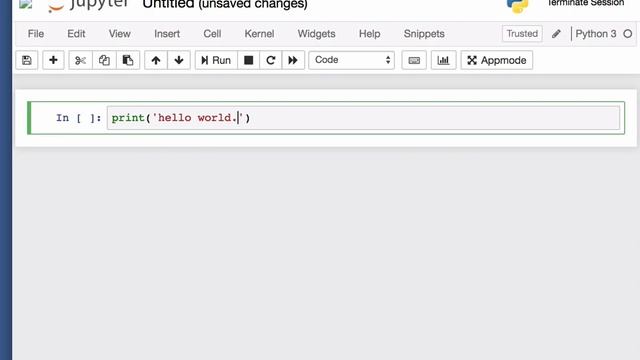Click the Jupyter logo
Screen dimensions: 640x360
88,5
